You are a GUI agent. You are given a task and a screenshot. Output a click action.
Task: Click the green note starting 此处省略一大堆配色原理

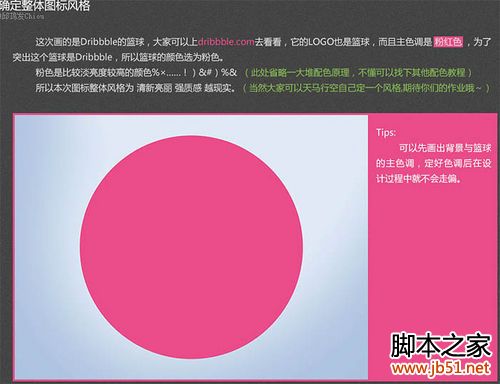[358, 73]
